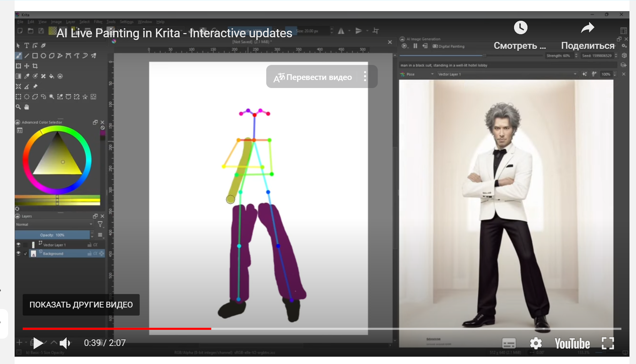Select the Fill bucket tool
Viewport: 636px width, 364px height.
[52, 76]
